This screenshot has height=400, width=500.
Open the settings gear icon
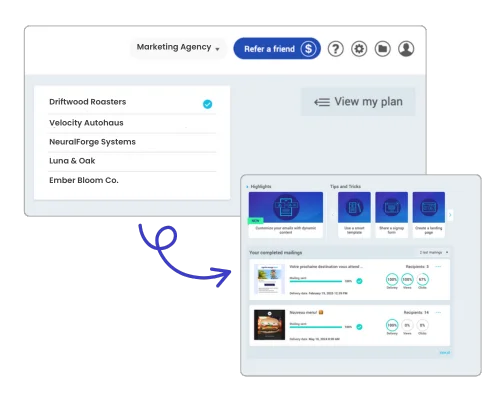pyautogui.click(x=359, y=49)
